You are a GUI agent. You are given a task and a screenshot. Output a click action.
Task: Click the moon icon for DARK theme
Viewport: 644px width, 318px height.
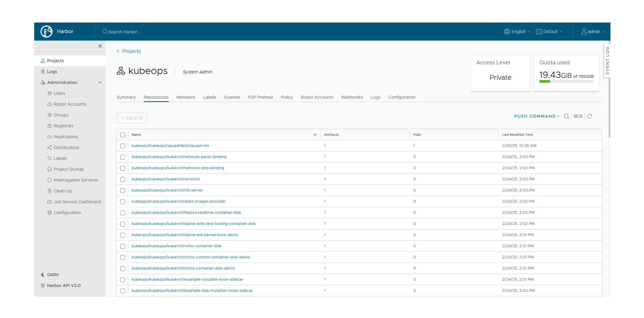coord(43,275)
